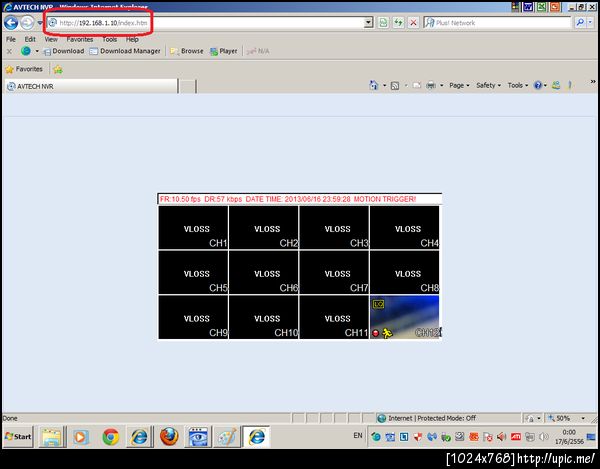Close the download toolbar with small X

tap(9, 51)
